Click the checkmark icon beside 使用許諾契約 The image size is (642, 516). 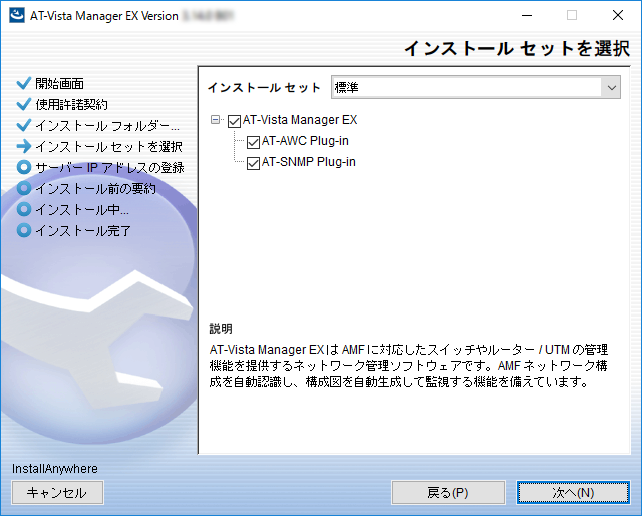coord(24,104)
